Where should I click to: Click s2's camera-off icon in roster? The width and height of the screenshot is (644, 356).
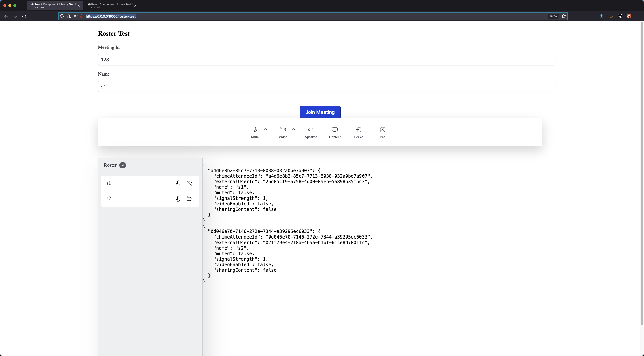click(x=189, y=199)
